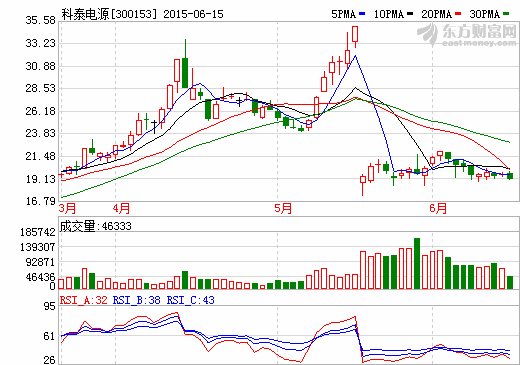Image resolution: width=520 pixels, height=365 pixels.
Task: Click the red 20PMA legend swatch
Action: coord(458,14)
